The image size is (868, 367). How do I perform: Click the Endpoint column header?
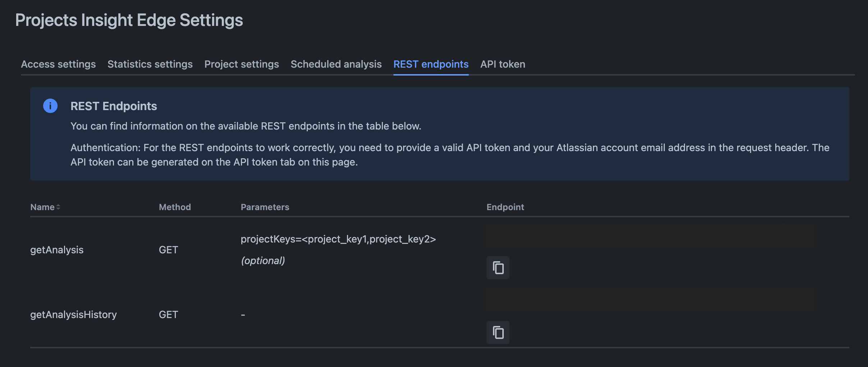pyautogui.click(x=505, y=207)
